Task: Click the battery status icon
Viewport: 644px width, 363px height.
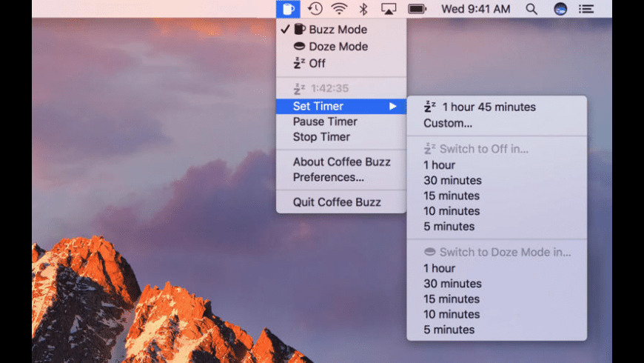Action: tap(417, 9)
